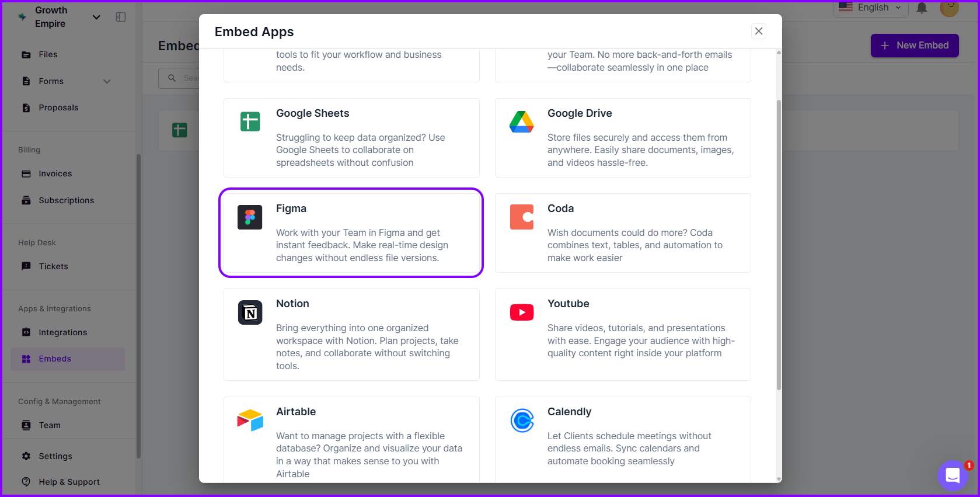Go to Integrations in the sidebar
The width and height of the screenshot is (980, 497).
pyautogui.click(x=62, y=332)
